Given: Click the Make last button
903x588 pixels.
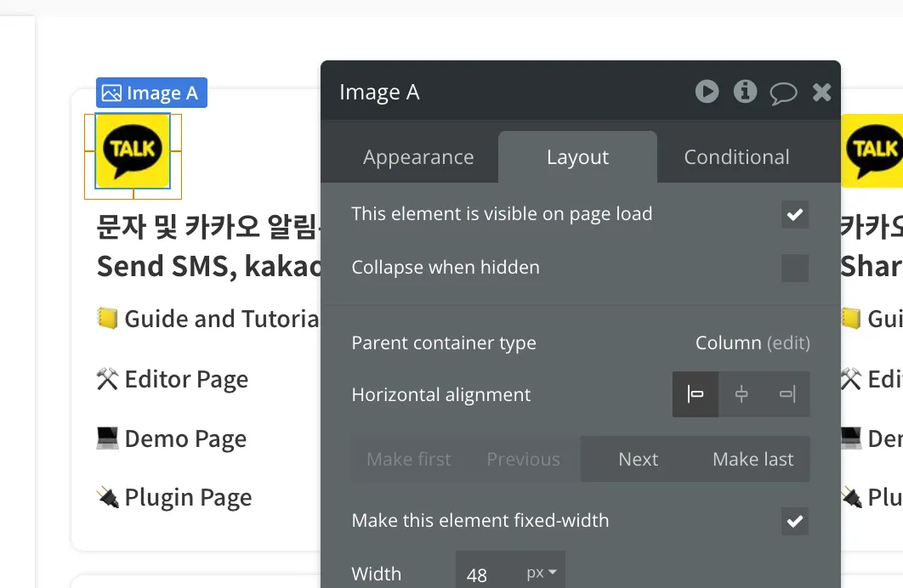Looking at the screenshot, I should point(752,459).
